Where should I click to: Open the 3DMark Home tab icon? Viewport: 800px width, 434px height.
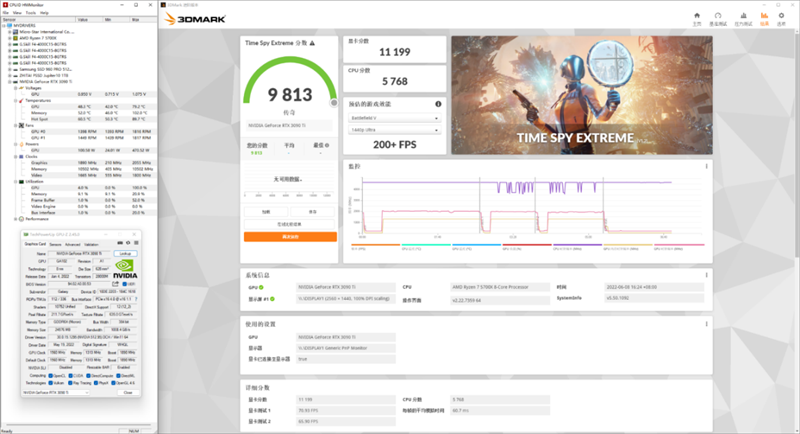point(697,16)
